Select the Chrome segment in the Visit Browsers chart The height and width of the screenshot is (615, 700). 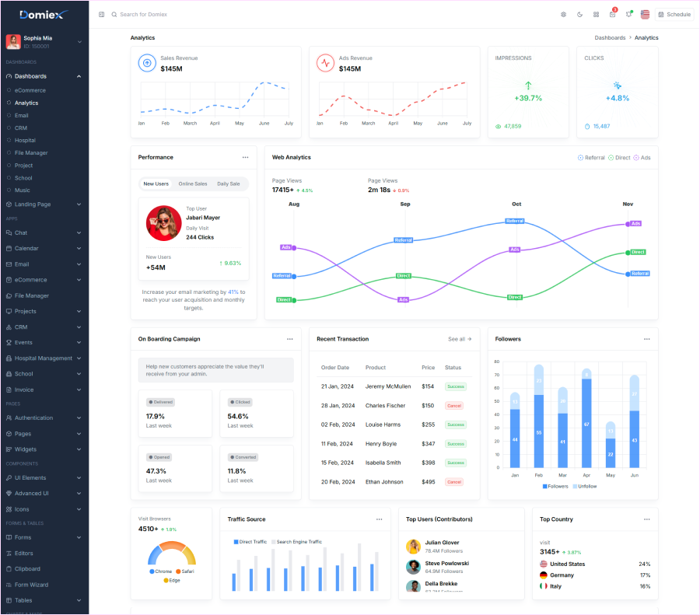[x=160, y=570]
